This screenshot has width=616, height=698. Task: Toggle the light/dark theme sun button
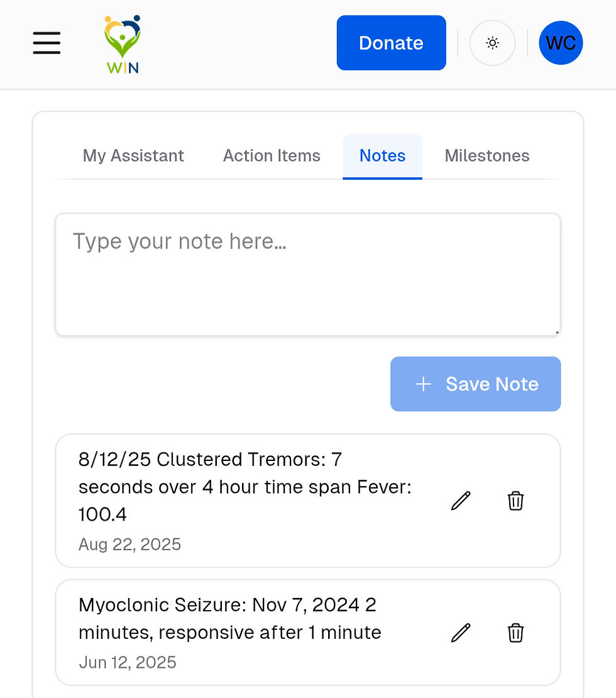pyautogui.click(x=492, y=43)
